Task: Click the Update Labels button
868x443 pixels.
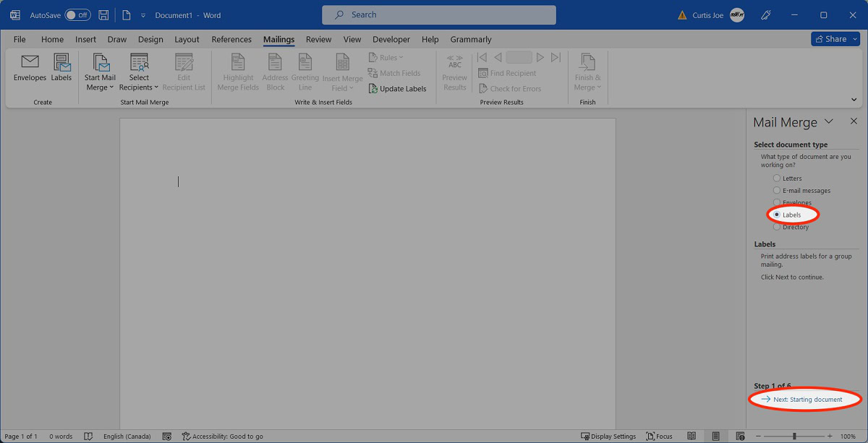Action: (396, 89)
